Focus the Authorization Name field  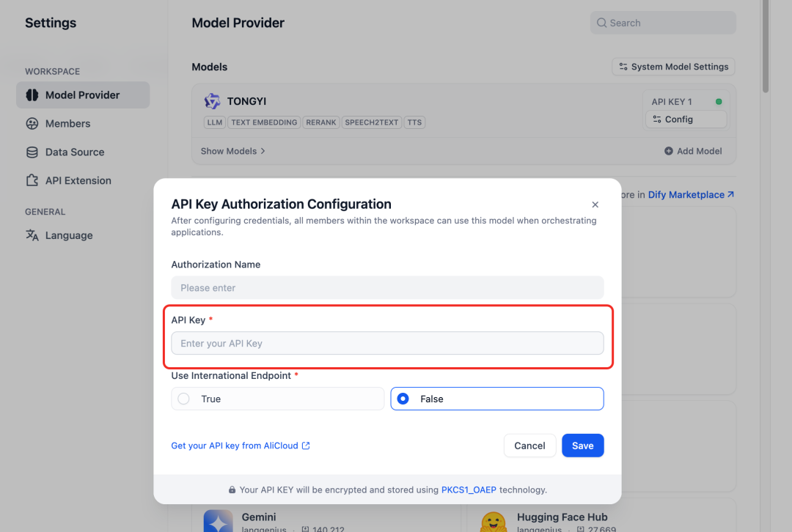tap(387, 287)
